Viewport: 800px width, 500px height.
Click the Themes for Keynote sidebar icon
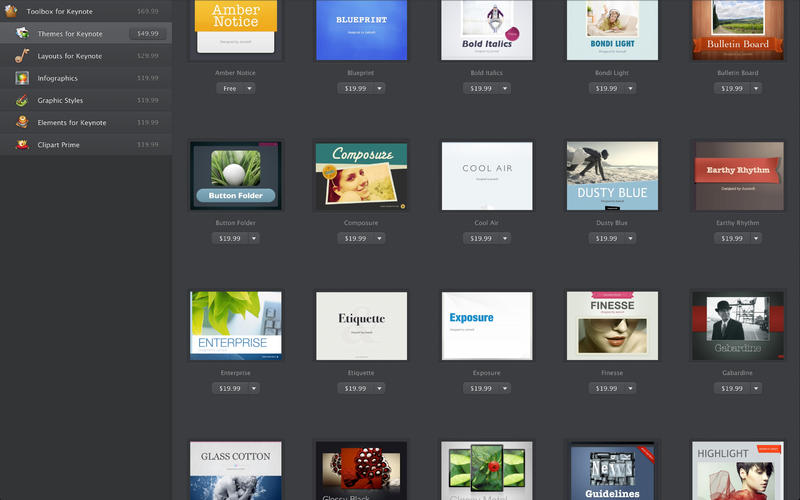[x=22, y=33]
